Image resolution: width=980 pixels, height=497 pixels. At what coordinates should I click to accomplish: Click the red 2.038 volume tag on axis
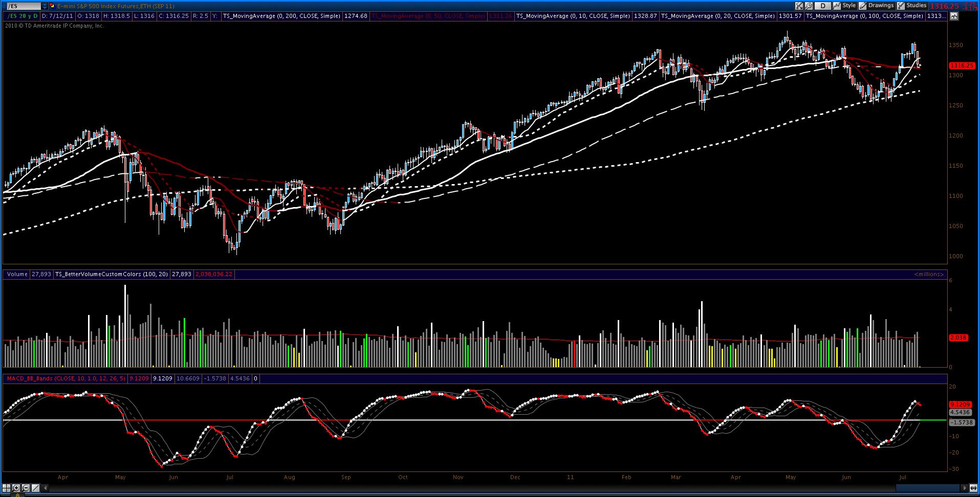click(958, 337)
